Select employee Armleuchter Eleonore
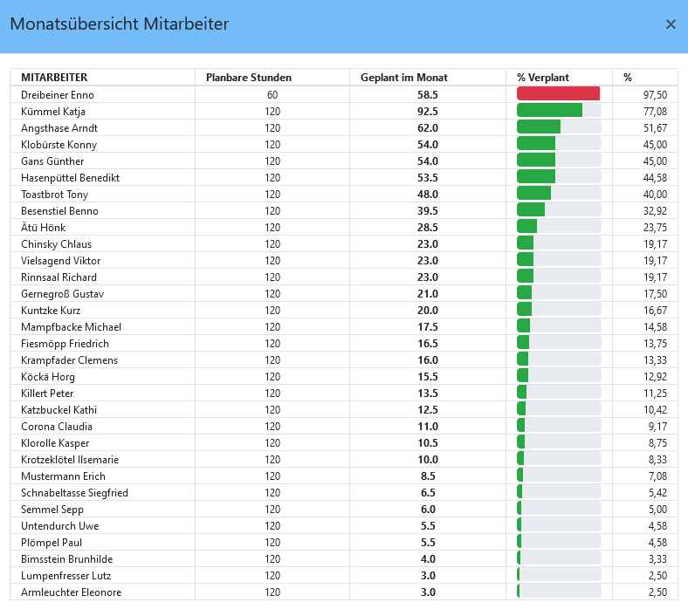The image size is (688, 616). (71, 592)
